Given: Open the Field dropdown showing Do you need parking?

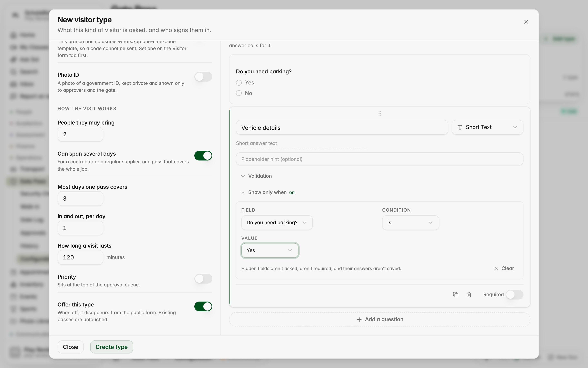Looking at the screenshot, I should 277,222.
